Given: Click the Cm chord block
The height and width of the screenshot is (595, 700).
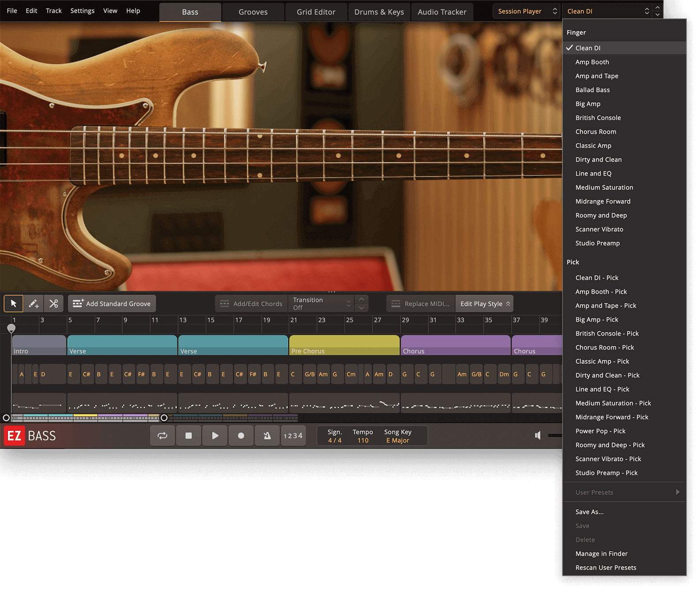Looking at the screenshot, I should tap(351, 374).
